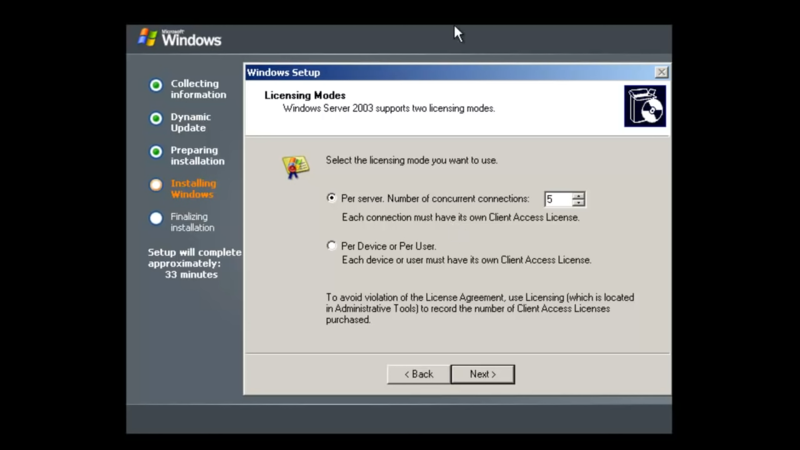Click the setup CD box icon
Image resolution: width=800 pixels, height=450 pixels.
(x=645, y=106)
